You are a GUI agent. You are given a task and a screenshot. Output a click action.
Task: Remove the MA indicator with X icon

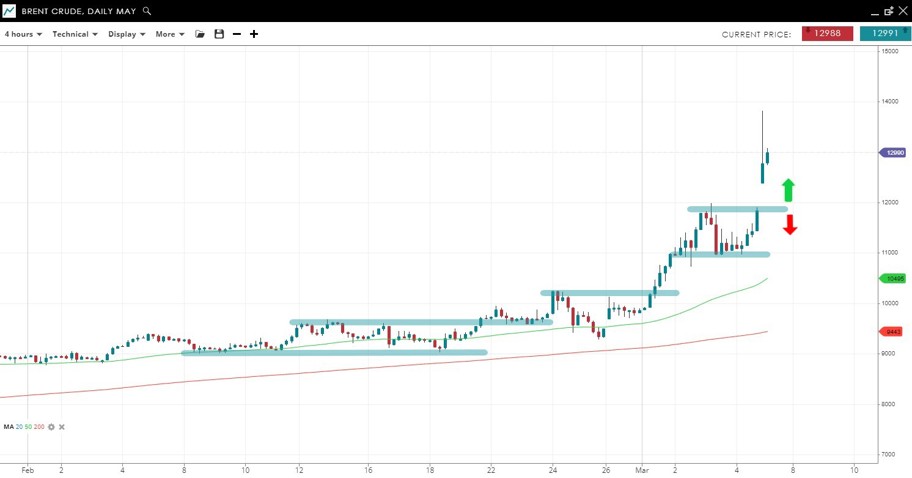pyautogui.click(x=62, y=427)
